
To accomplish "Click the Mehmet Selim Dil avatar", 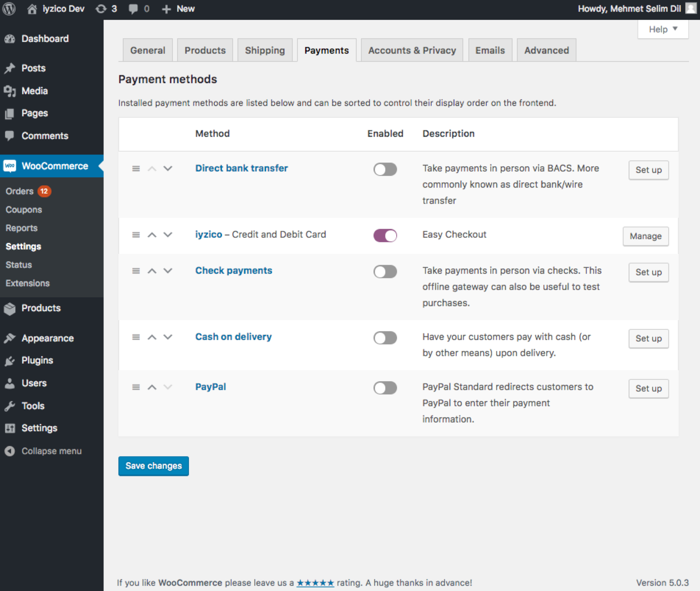I will pyautogui.click(x=691, y=8).
